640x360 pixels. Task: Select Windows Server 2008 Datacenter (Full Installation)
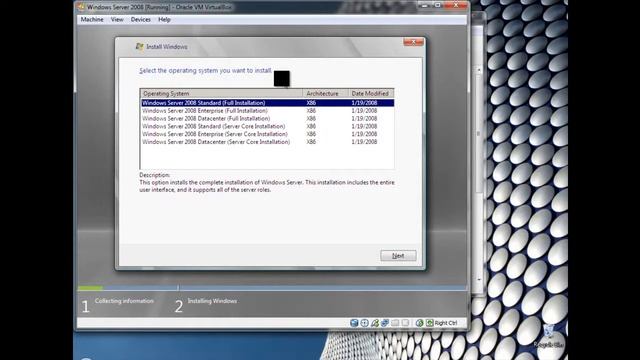coord(267,118)
